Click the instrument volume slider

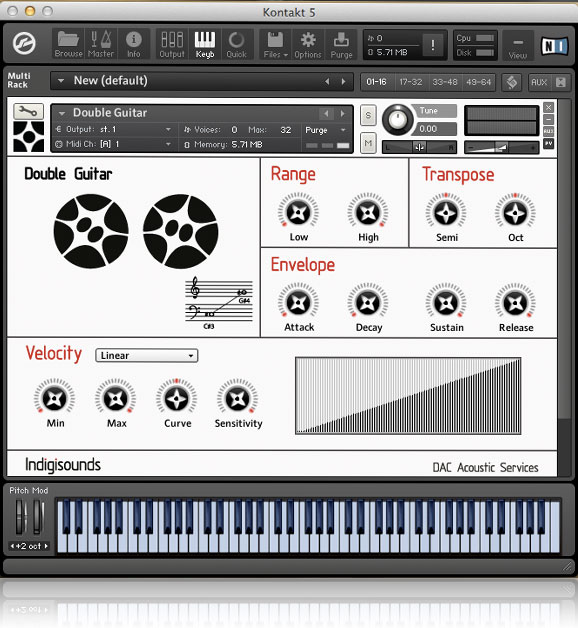(501, 148)
